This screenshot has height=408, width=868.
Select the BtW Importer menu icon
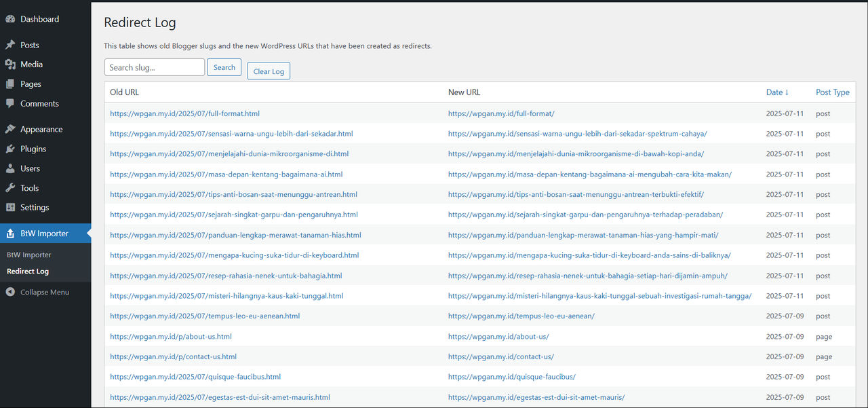click(12, 232)
